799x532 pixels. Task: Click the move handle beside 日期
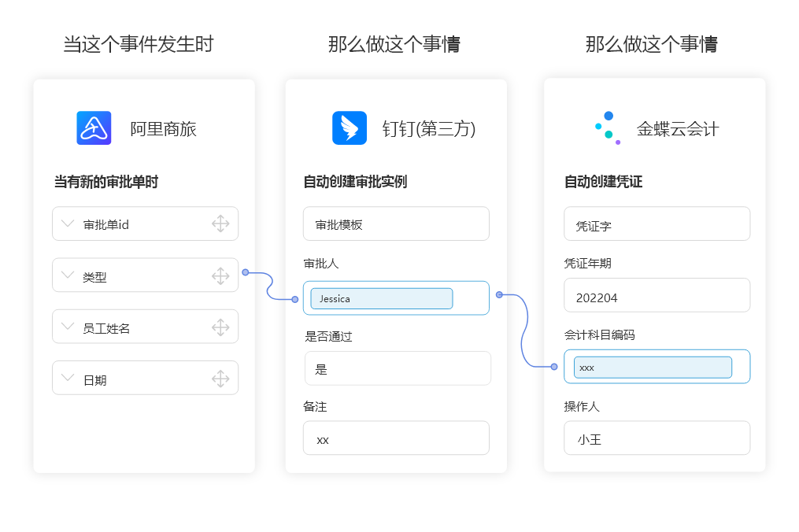pyautogui.click(x=221, y=378)
